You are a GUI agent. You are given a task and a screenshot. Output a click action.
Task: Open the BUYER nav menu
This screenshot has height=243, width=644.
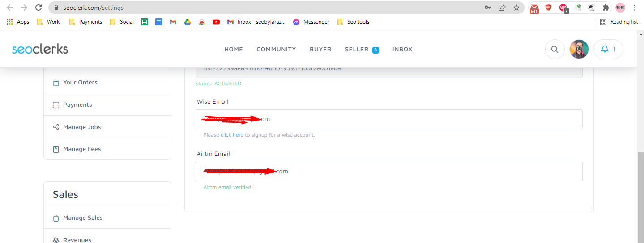point(320,50)
